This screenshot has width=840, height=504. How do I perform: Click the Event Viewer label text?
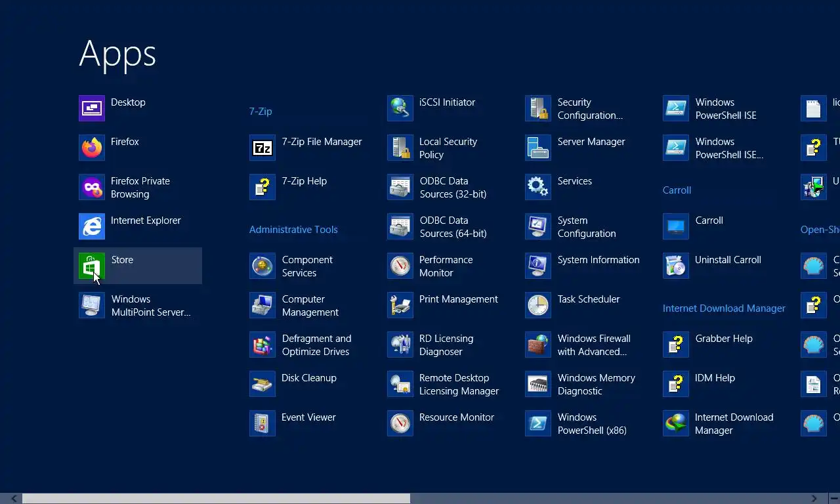[308, 417]
